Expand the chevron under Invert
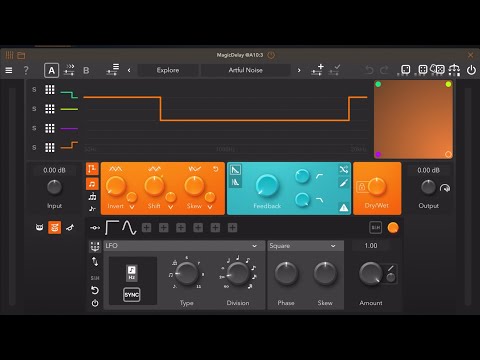 click(132, 207)
